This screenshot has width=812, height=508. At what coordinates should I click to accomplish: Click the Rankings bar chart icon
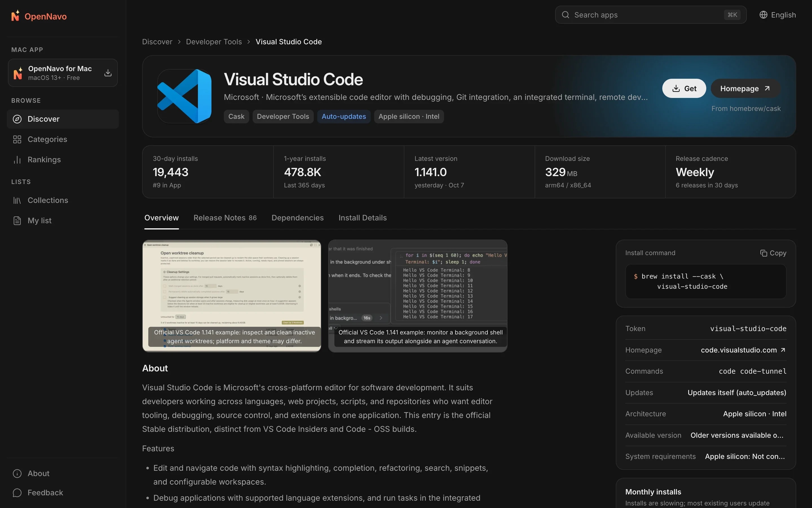coord(17,159)
